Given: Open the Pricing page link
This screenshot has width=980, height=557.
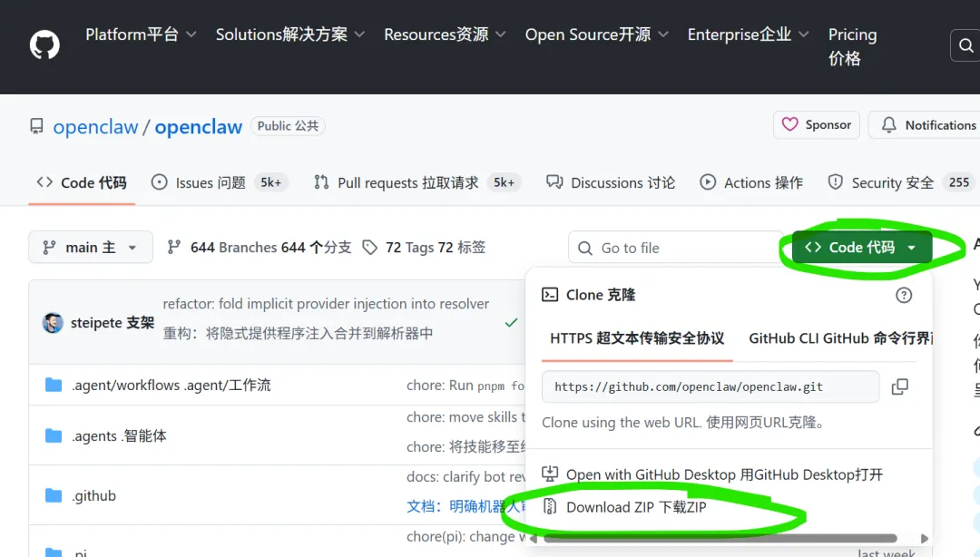Looking at the screenshot, I should point(852,46).
